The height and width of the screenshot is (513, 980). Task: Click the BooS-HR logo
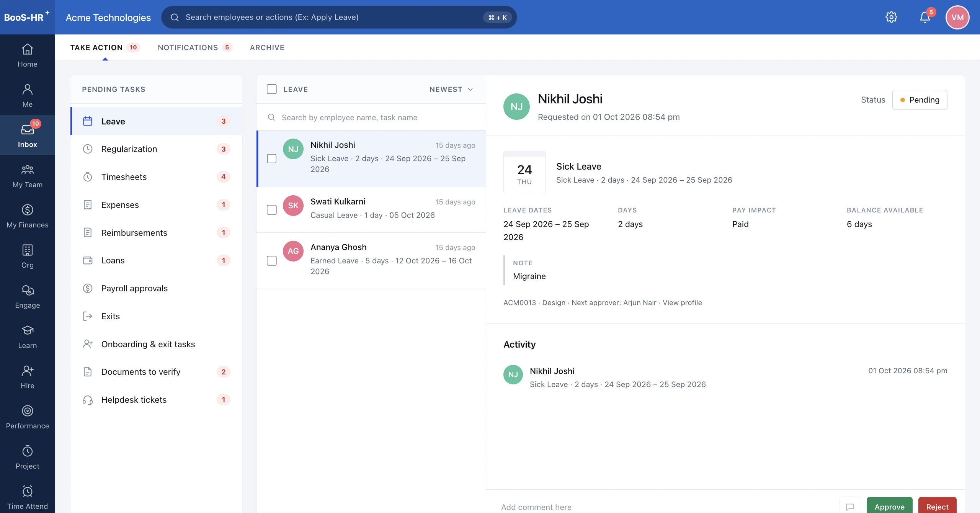click(27, 17)
